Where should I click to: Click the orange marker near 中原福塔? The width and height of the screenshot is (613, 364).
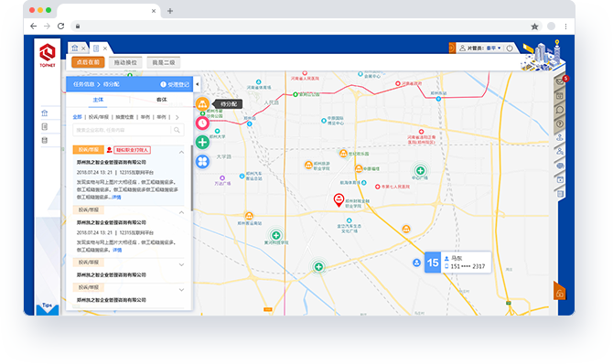[x=359, y=168]
